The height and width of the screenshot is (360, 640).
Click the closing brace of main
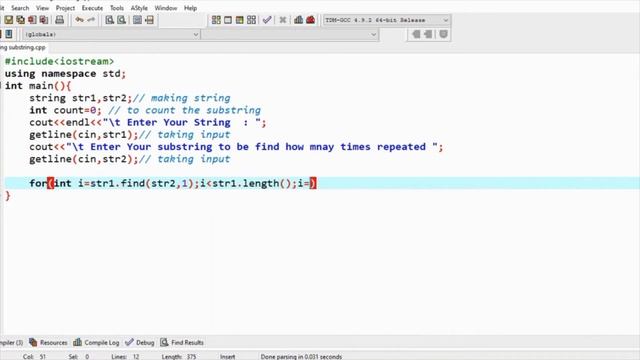pos(7,196)
